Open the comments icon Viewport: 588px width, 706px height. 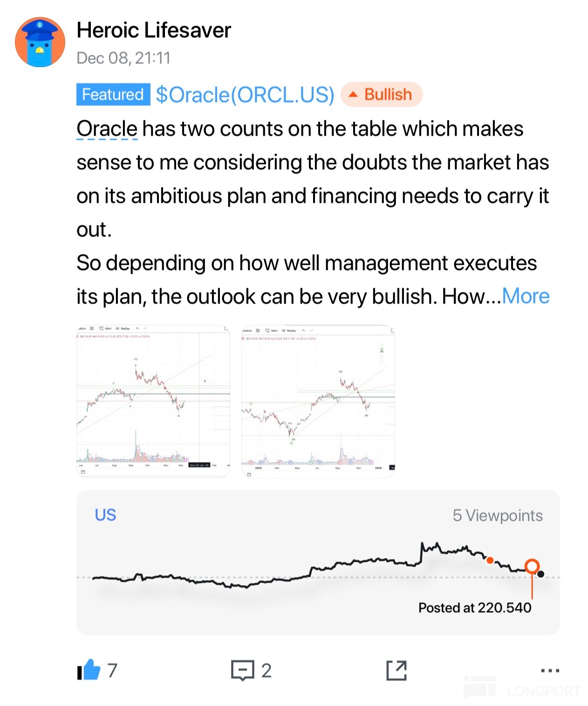243,671
